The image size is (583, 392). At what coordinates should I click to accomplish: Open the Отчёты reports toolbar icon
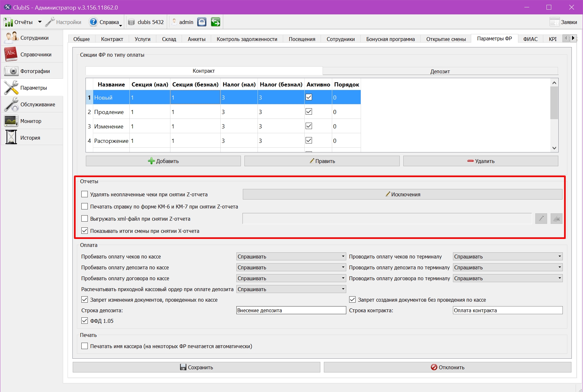[8, 22]
